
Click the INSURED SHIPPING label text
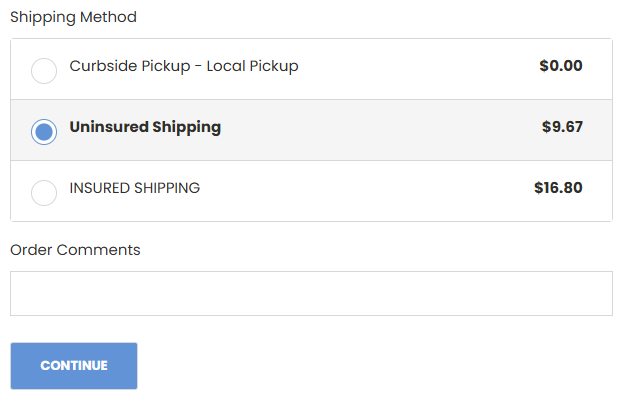coord(134,188)
